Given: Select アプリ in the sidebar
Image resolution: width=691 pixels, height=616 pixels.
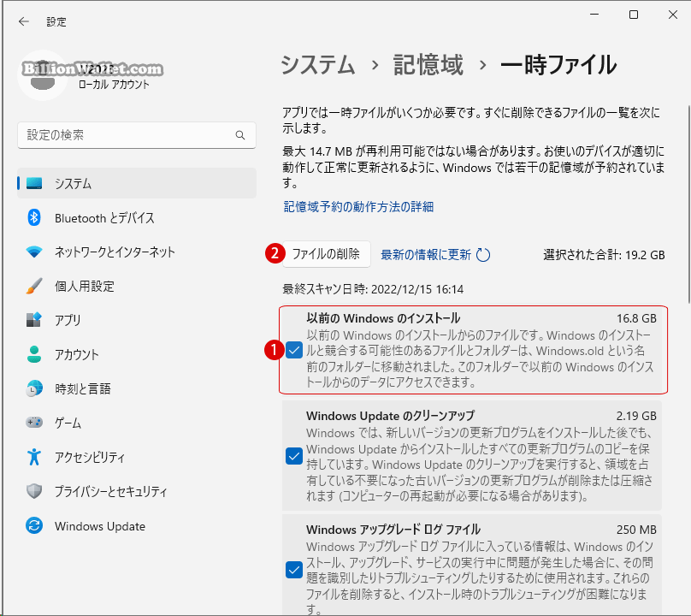Looking at the screenshot, I should 137,320.
